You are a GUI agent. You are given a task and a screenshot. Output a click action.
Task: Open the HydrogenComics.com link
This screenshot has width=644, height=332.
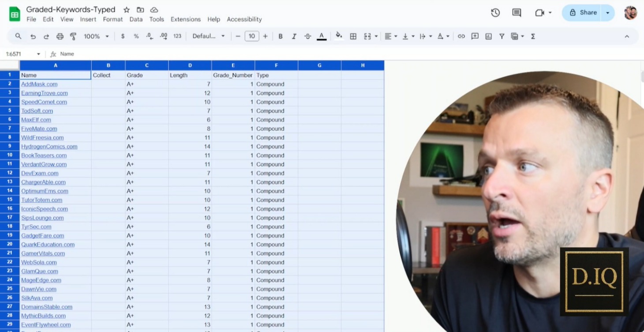pyautogui.click(x=49, y=147)
